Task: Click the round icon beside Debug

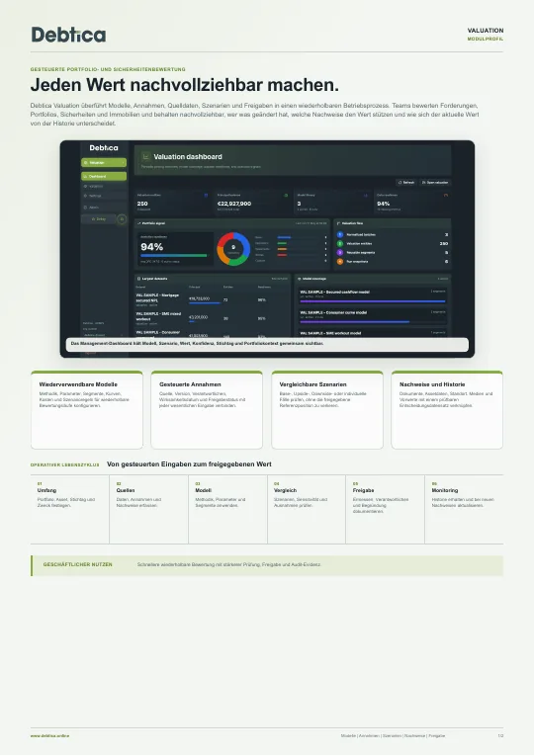Action: click(122, 219)
